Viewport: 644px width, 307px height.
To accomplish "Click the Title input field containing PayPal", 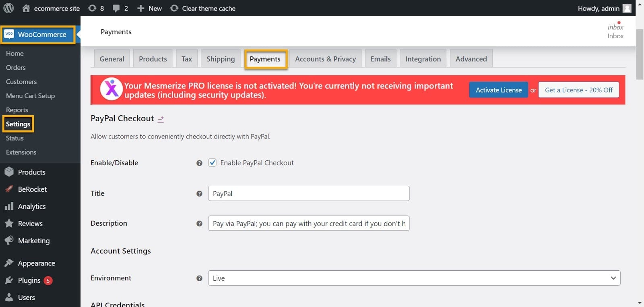I will [309, 193].
